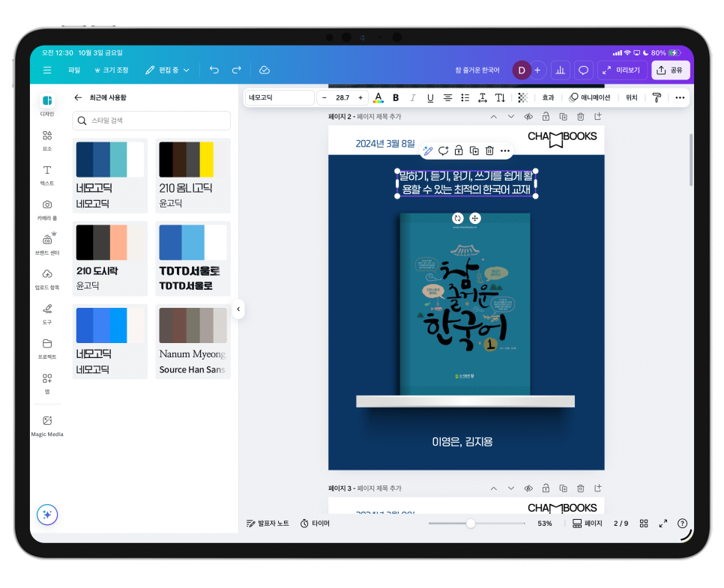
Task: Open the 프로젝트 folder tab
Action: tap(47, 348)
